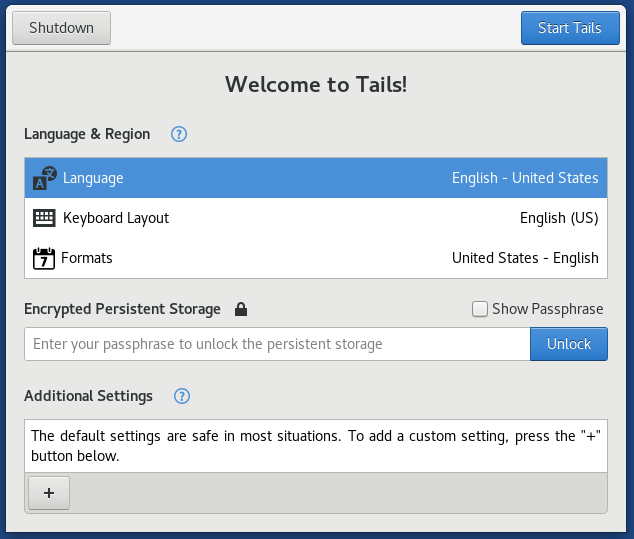Image resolution: width=634 pixels, height=539 pixels.
Task: Click the Show Passphrase label text
Action: [x=547, y=309]
